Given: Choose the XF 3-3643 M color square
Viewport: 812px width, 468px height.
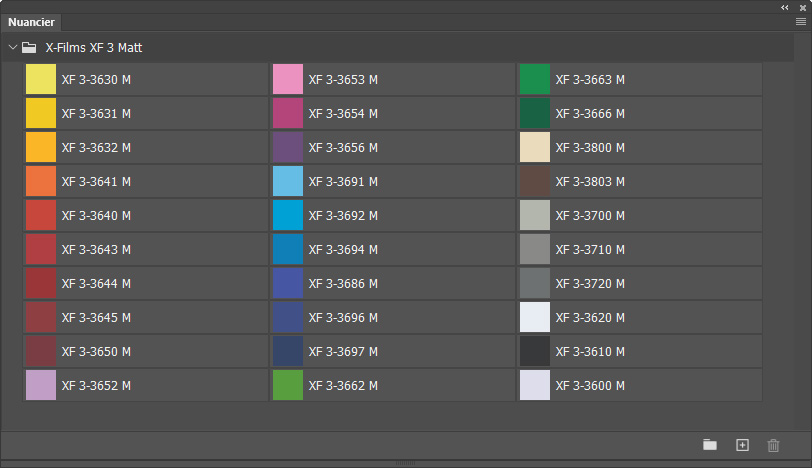Looking at the screenshot, I should coord(41,250).
